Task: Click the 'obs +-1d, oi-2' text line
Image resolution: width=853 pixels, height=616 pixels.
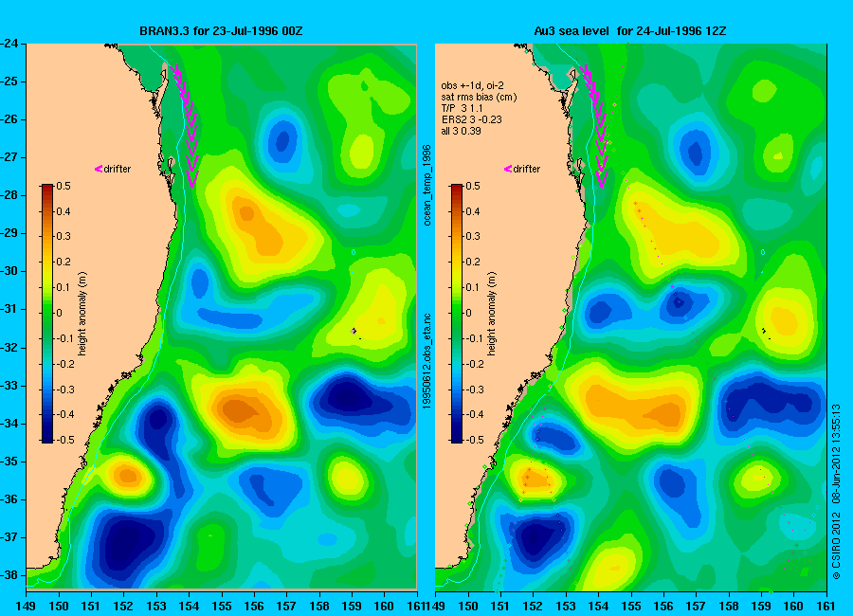Action: (472, 85)
